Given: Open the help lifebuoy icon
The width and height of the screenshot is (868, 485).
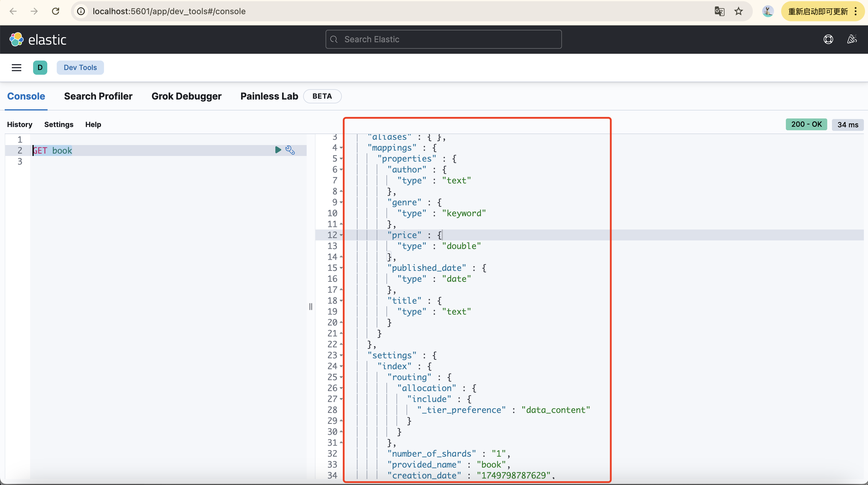Looking at the screenshot, I should pos(828,39).
